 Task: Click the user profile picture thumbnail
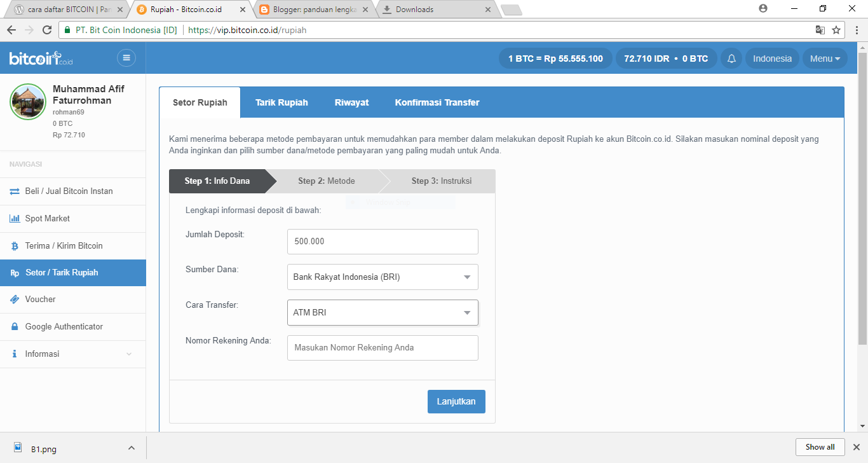pyautogui.click(x=28, y=102)
